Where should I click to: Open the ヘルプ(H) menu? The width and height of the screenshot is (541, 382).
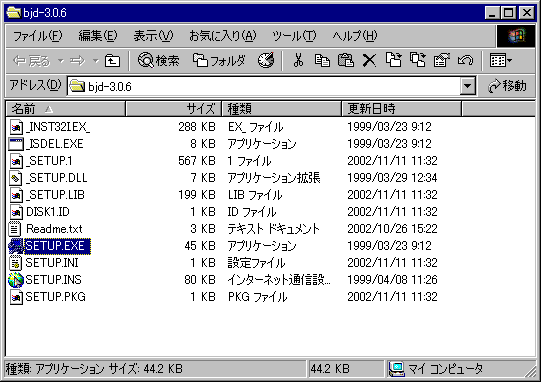pos(354,36)
